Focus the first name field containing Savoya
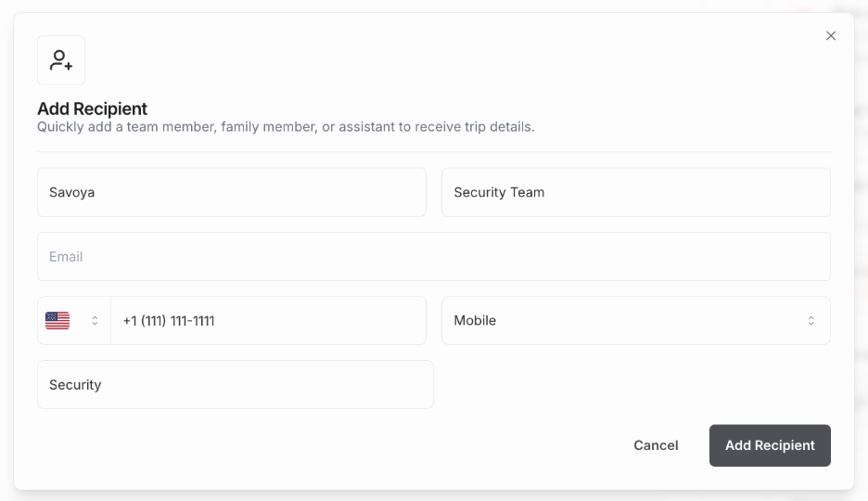Viewport: 868px width, 501px height. click(232, 192)
